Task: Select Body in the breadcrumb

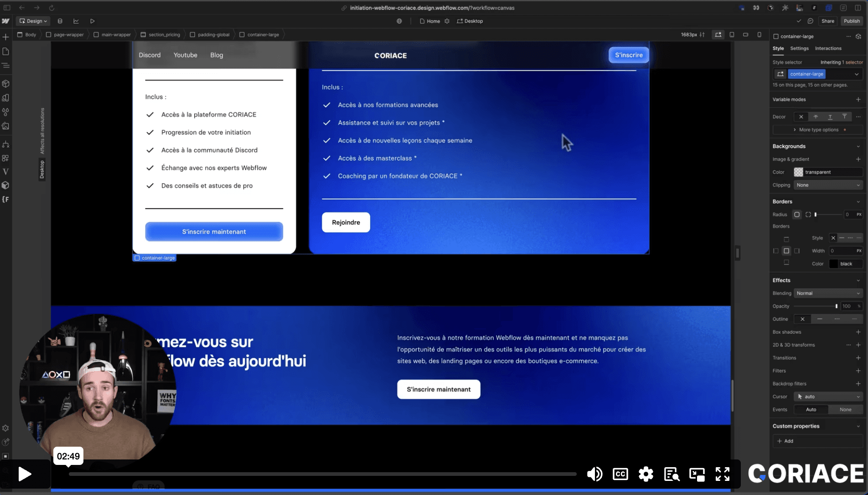Action: [26, 35]
